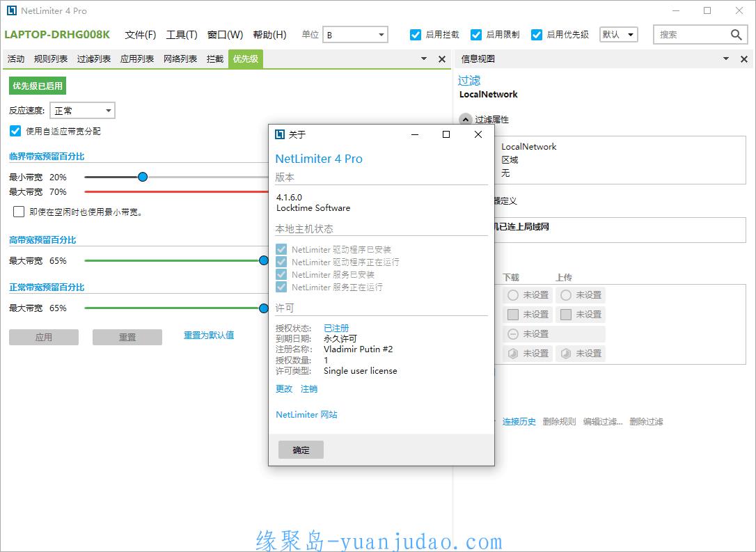Collapse the 过滤属性 section chevron
Viewport: 756px width, 552px height.
point(465,120)
